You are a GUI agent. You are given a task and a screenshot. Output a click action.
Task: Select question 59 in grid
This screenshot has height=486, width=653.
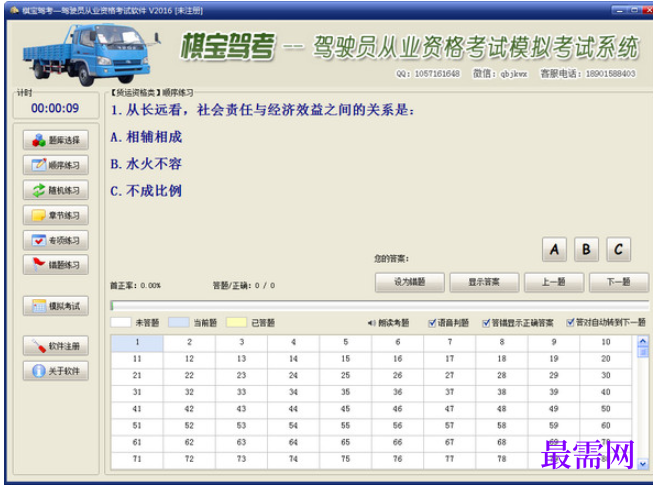click(x=553, y=426)
